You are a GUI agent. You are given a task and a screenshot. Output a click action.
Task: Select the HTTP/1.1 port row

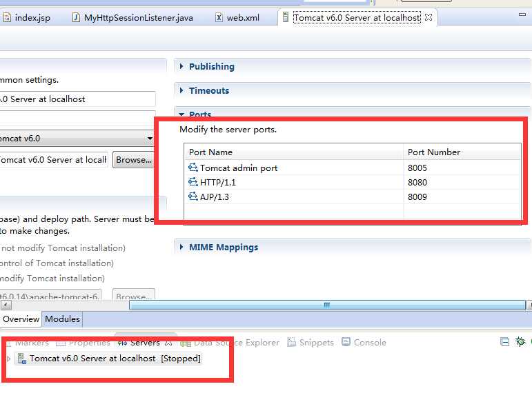click(353, 183)
